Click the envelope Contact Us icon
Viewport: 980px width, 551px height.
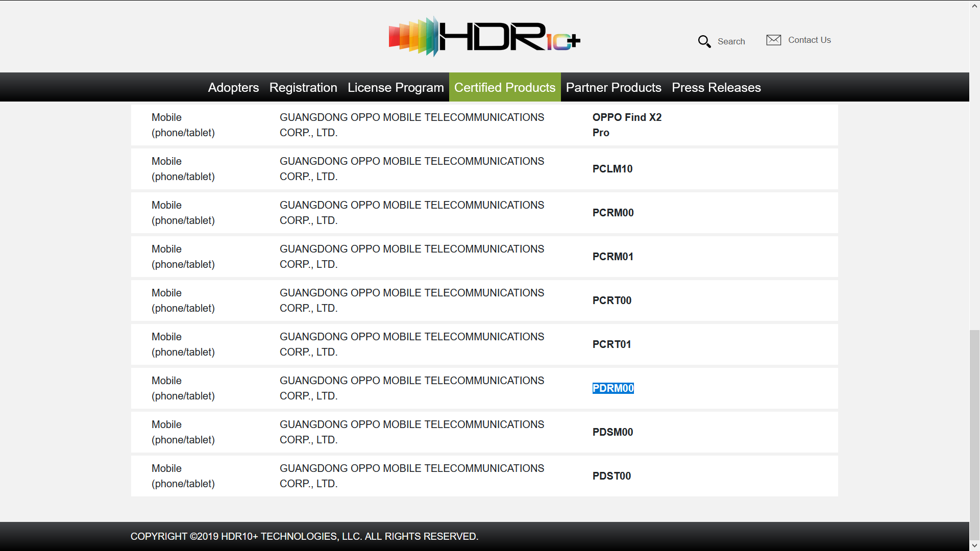point(774,40)
